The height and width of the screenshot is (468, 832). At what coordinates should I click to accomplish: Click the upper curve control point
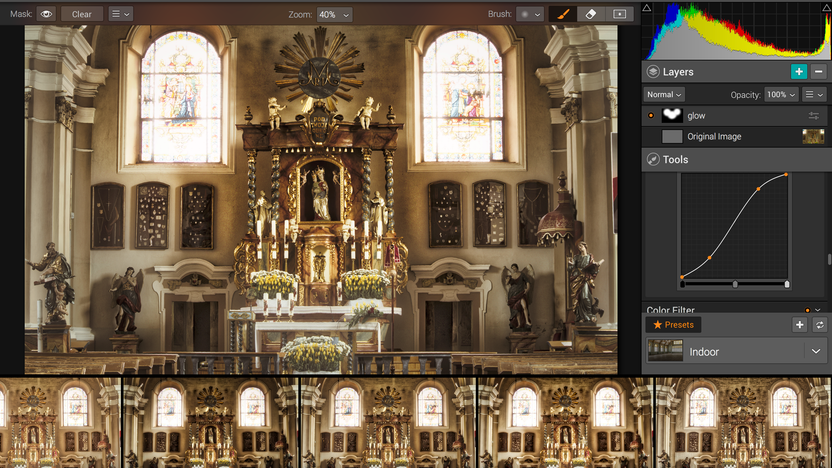(x=758, y=189)
